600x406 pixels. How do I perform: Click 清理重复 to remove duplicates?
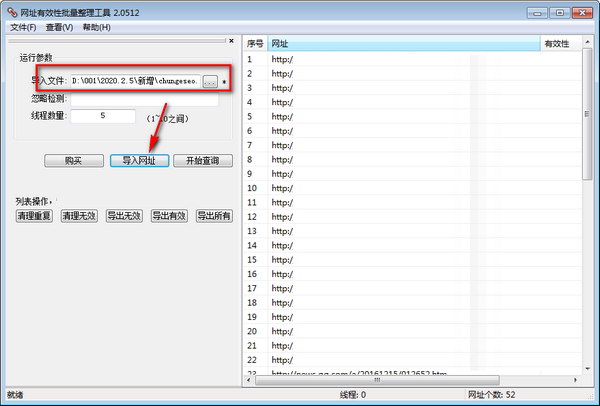pyautogui.click(x=34, y=215)
